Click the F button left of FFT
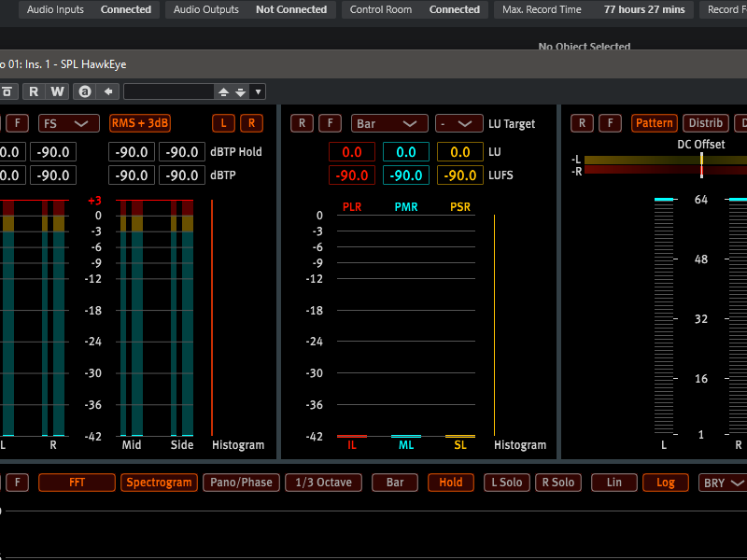This screenshot has height=560, width=747. click(x=18, y=483)
